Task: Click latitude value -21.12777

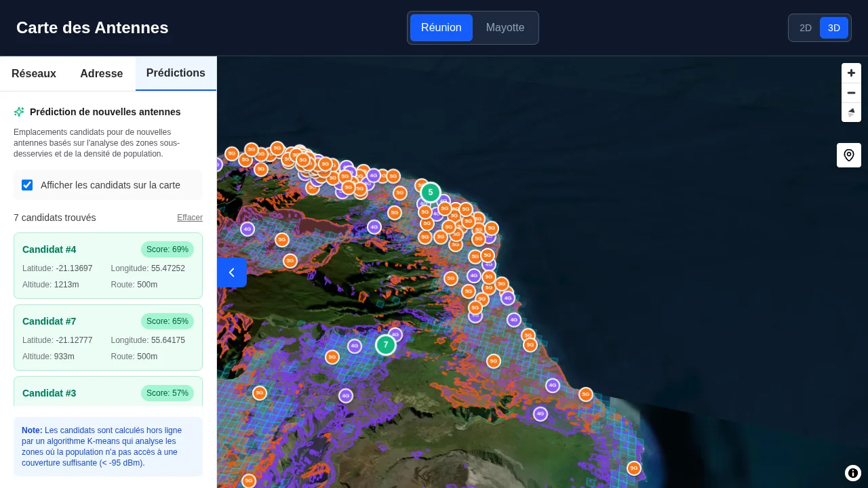Action: tap(74, 340)
